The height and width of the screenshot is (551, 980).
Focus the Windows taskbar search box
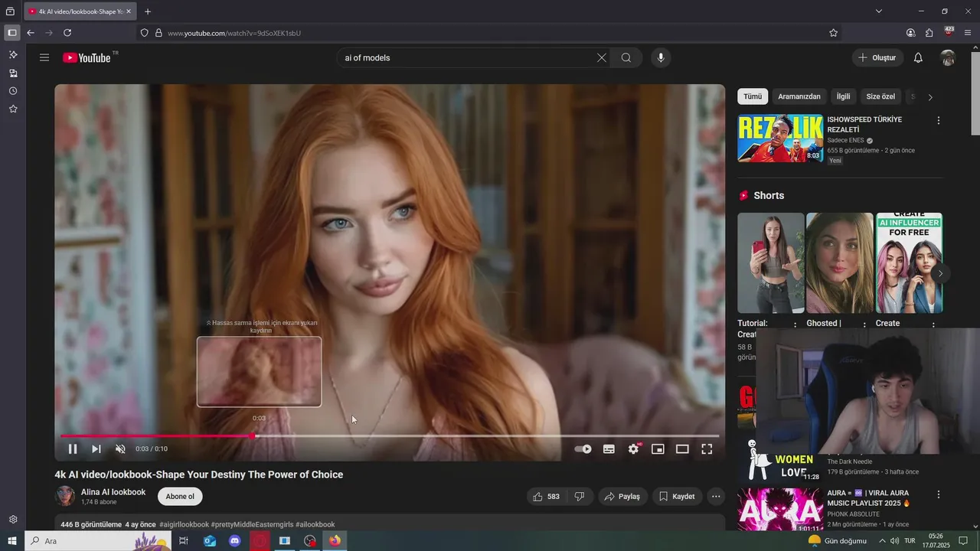point(97,541)
